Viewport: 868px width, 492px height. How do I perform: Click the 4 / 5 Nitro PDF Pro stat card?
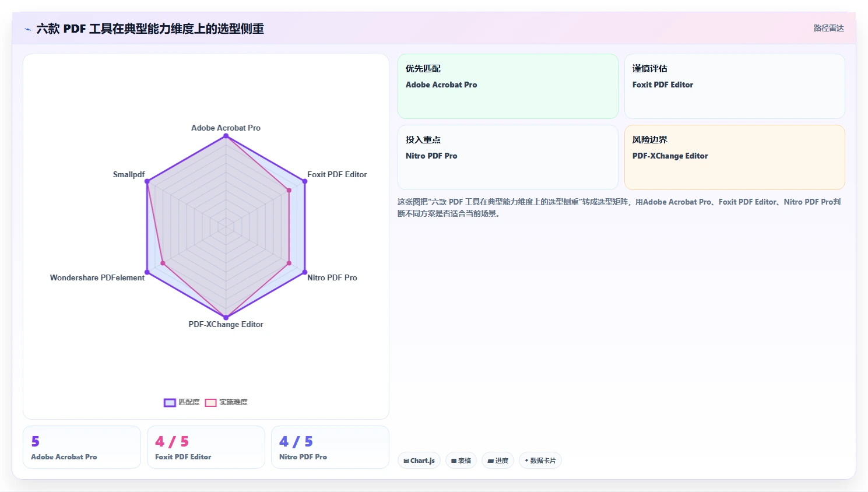click(x=330, y=447)
